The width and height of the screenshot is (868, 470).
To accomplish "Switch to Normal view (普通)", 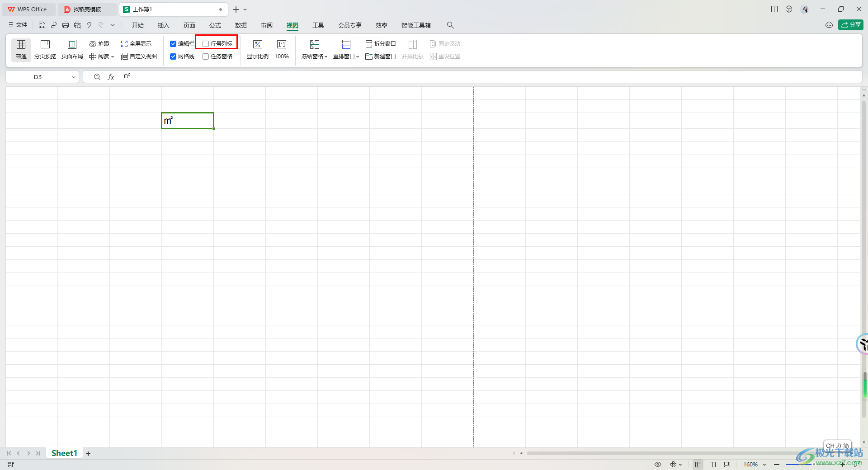I will point(21,50).
